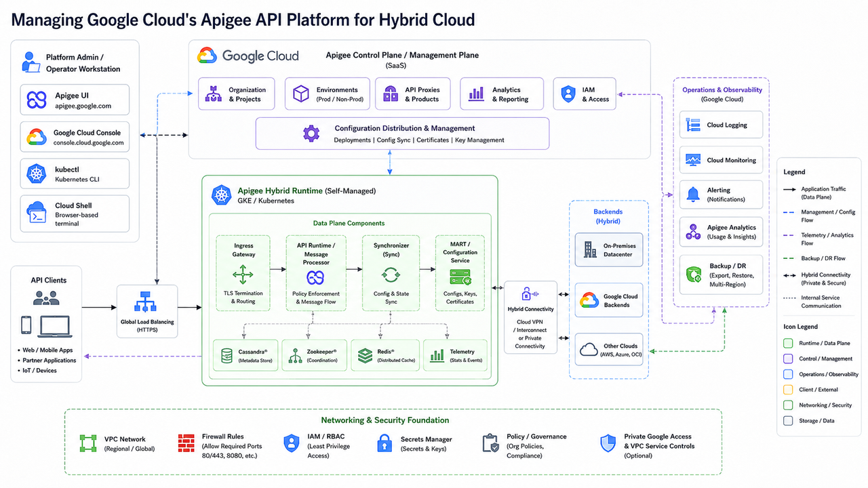Click the Private Google Access shield icon

point(608,444)
